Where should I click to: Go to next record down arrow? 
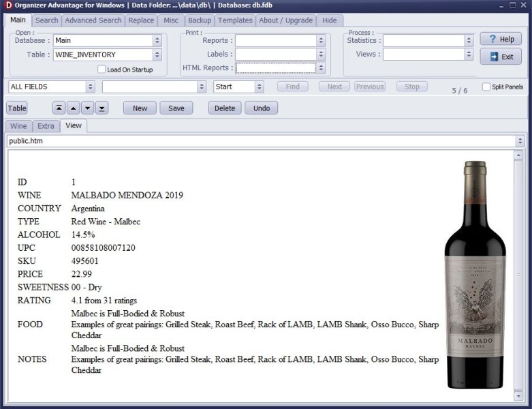[x=88, y=108]
